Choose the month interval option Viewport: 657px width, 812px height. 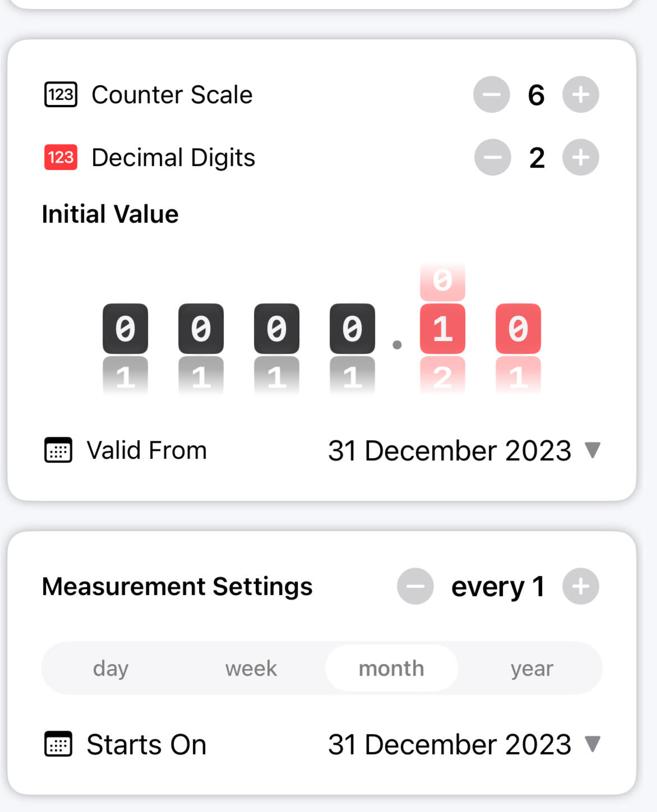391,668
